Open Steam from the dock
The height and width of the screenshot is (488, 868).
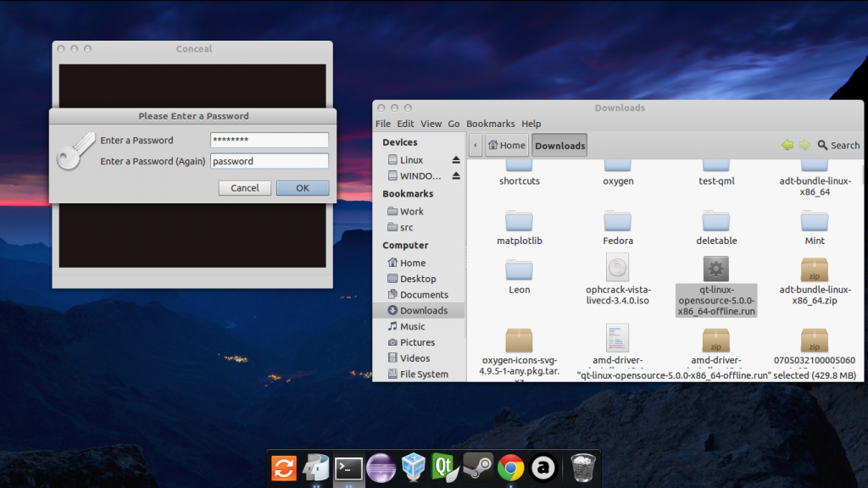(x=477, y=467)
